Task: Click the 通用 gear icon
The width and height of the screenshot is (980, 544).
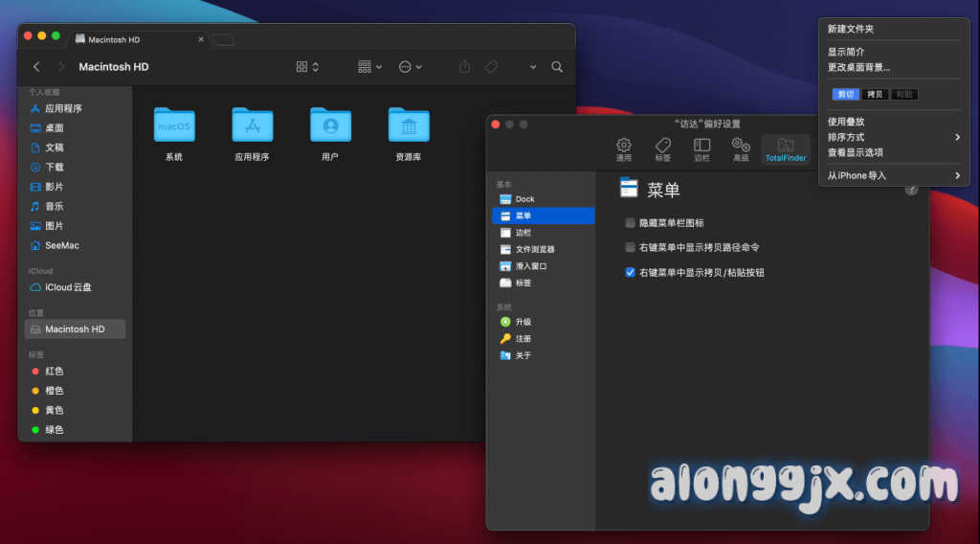Action: coord(624,148)
